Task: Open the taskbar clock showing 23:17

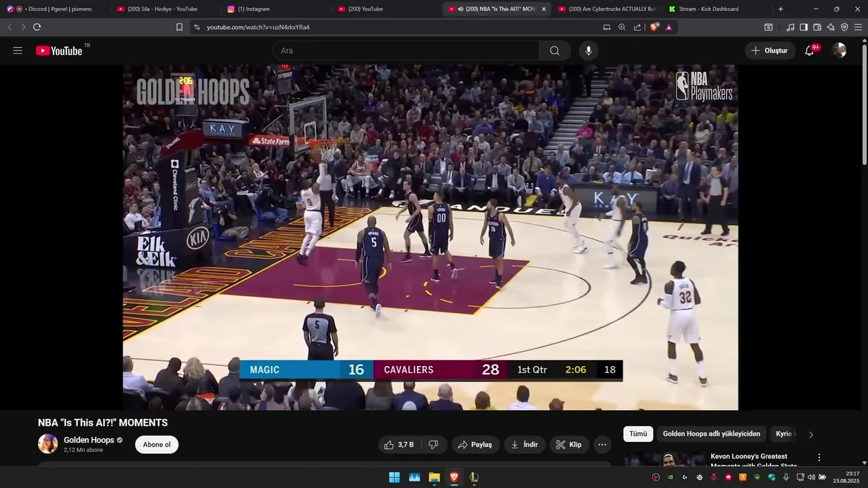Action: (846, 477)
